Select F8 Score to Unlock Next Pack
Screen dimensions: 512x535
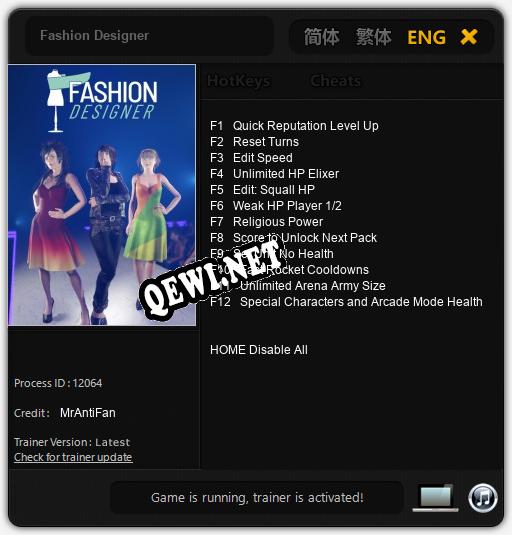[293, 238]
